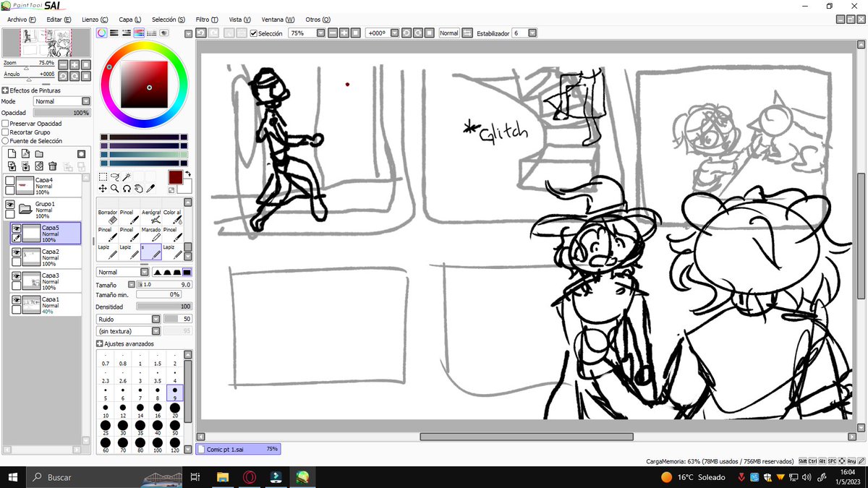This screenshot has height=488, width=868.
Task: Choose brush size 100 preset
Action: (158, 445)
